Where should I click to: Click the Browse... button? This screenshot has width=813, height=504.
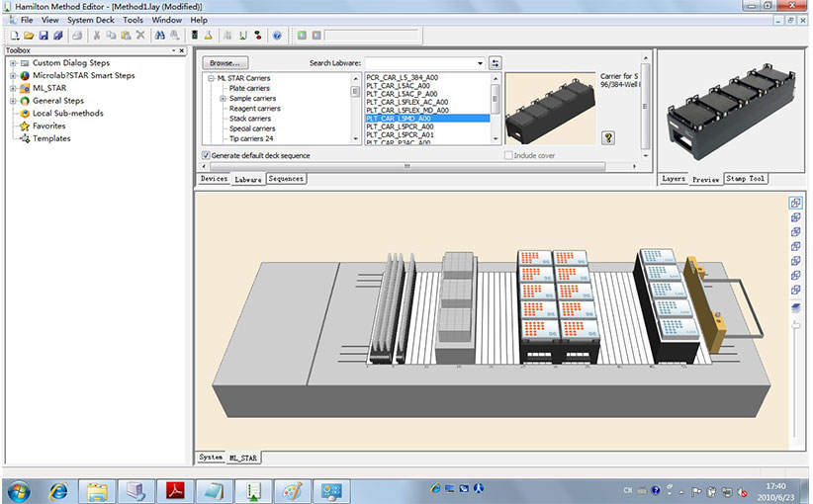tap(226, 63)
